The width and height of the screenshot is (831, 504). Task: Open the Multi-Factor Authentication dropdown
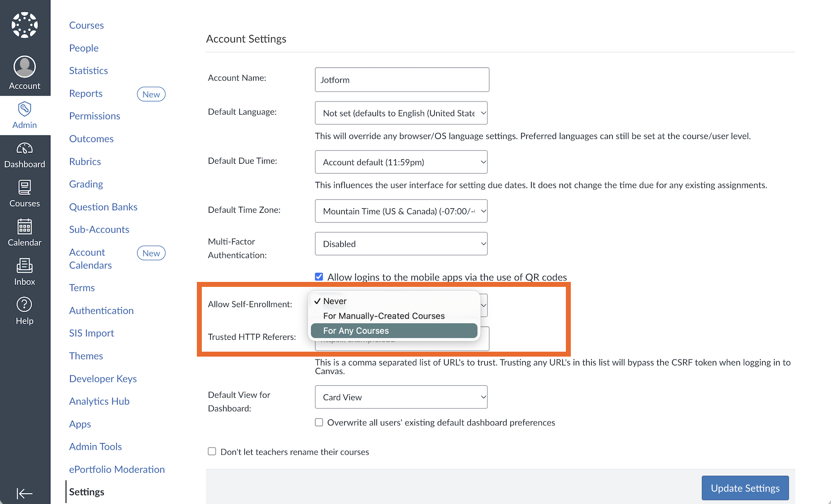click(401, 244)
